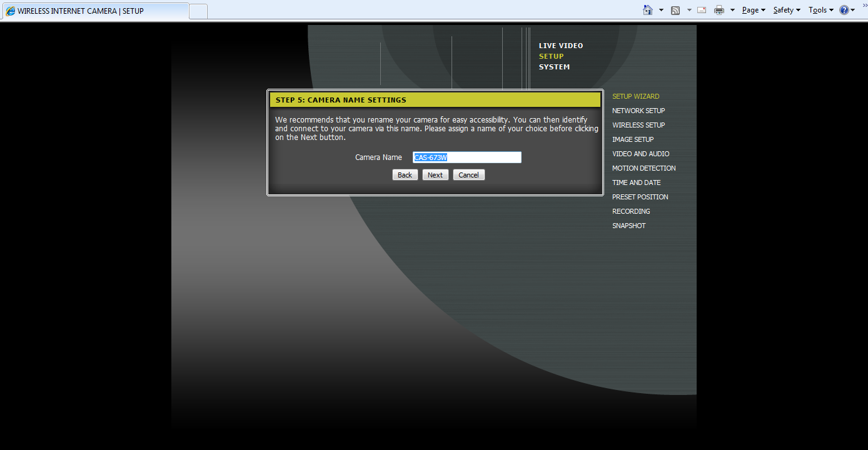Expand the toolbar overflow chevron
The height and width of the screenshot is (450, 868).
pos(864,6)
